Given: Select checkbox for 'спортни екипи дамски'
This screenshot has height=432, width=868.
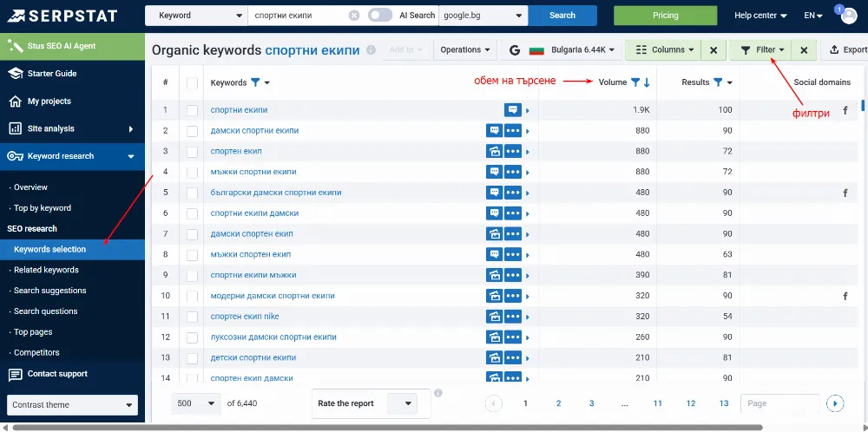Looking at the screenshot, I should [x=192, y=213].
